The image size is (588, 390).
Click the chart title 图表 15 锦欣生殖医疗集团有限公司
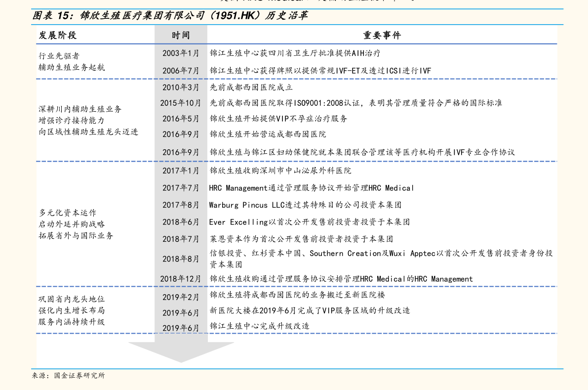[x=170, y=15]
